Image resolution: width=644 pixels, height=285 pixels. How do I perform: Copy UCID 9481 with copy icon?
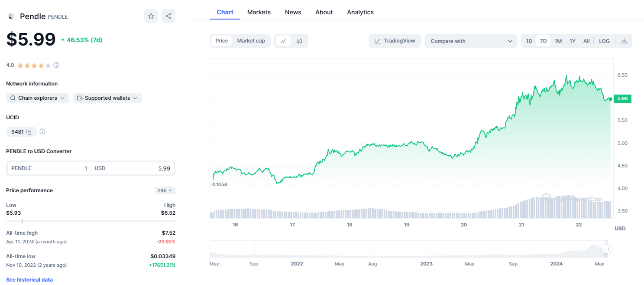[x=29, y=132]
